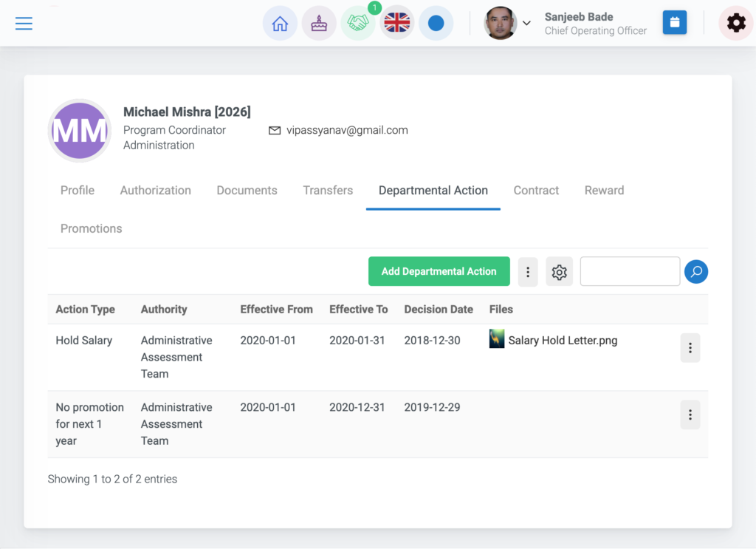Image resolution: width=756 pixels, height=549 pixels.
Task: Select the UK flag language icon
Action: coord(396,23)
